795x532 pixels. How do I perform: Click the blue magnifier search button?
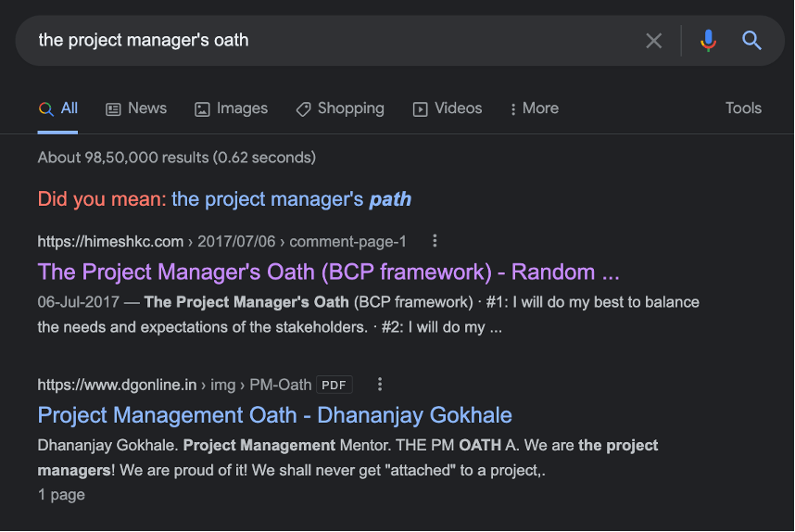[751, 41]
